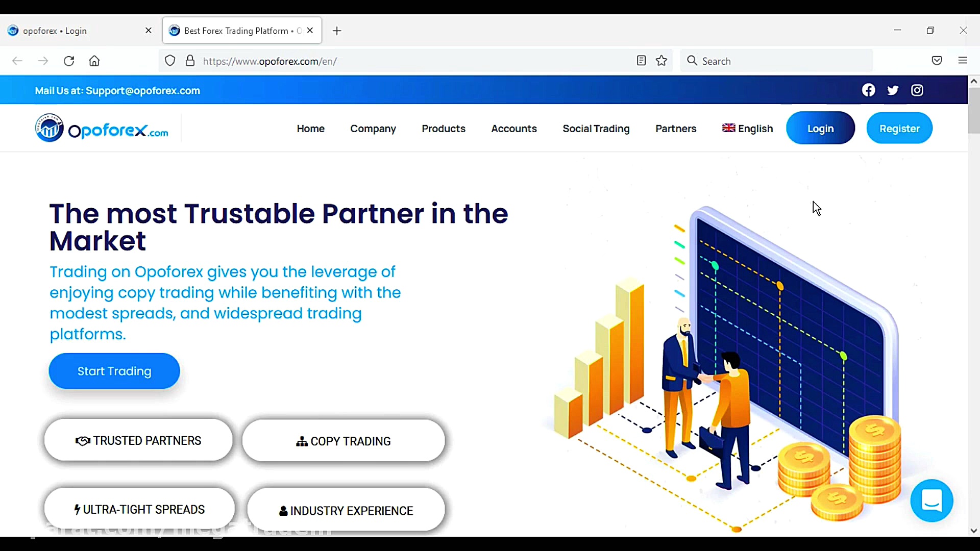This screenshot has width=980, height=551.
Task: Bookmark this page with star icon
Action: tap(661, 61)
